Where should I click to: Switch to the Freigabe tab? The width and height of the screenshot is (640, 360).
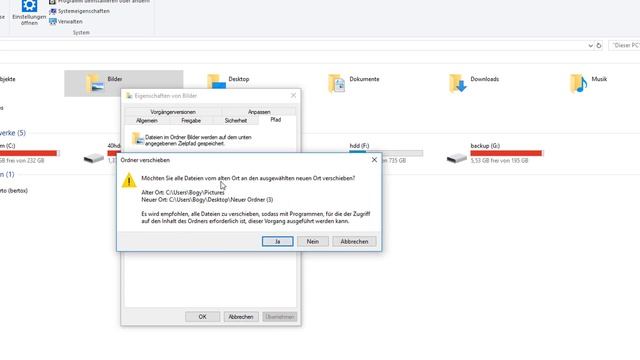191,121
